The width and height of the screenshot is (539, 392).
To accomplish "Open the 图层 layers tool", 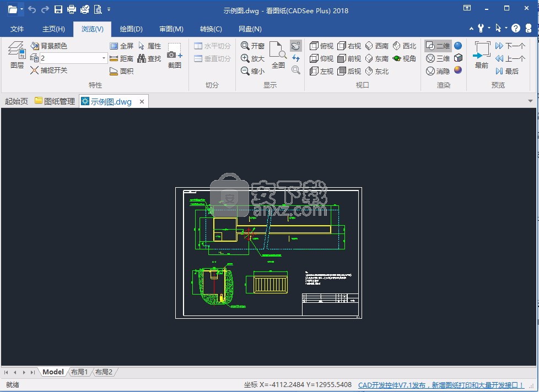I will pyautogui.click(x=17, y=55).
